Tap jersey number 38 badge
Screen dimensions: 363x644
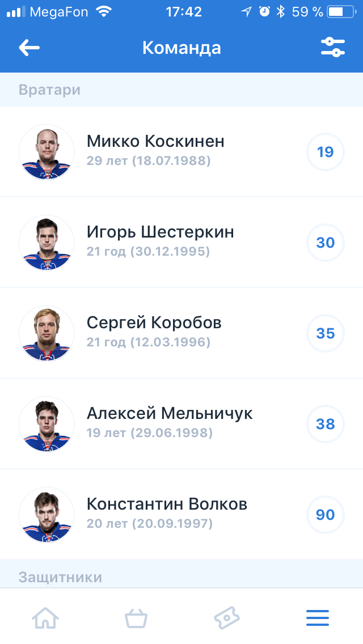pyautogui.click(x=326, y=424)
